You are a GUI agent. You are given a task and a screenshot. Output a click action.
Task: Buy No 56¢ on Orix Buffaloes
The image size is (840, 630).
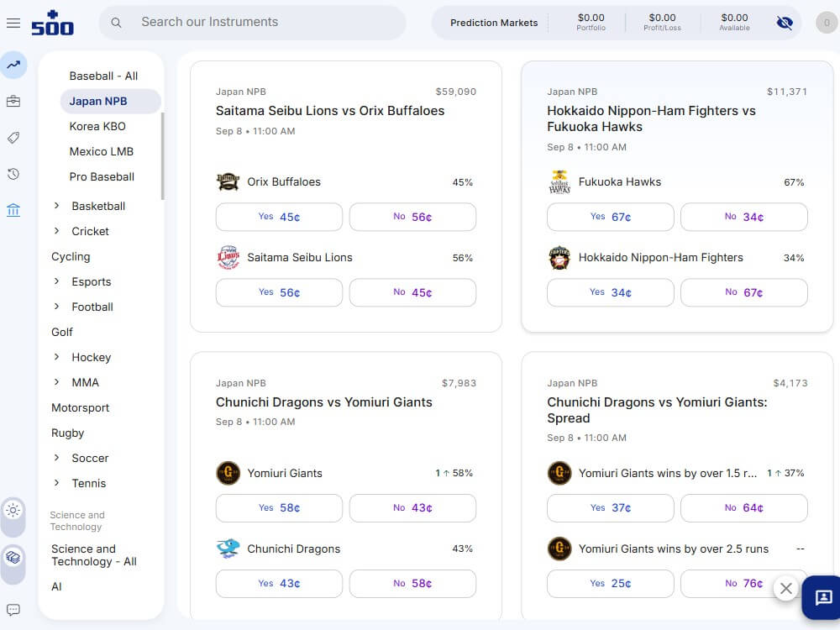[x=412, y=217]
